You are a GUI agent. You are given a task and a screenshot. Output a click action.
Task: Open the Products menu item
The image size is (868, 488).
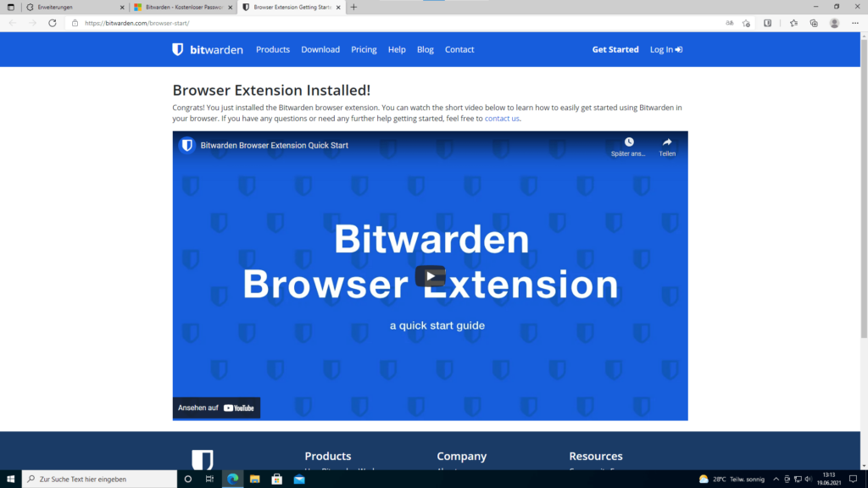(x=273, y=49)
